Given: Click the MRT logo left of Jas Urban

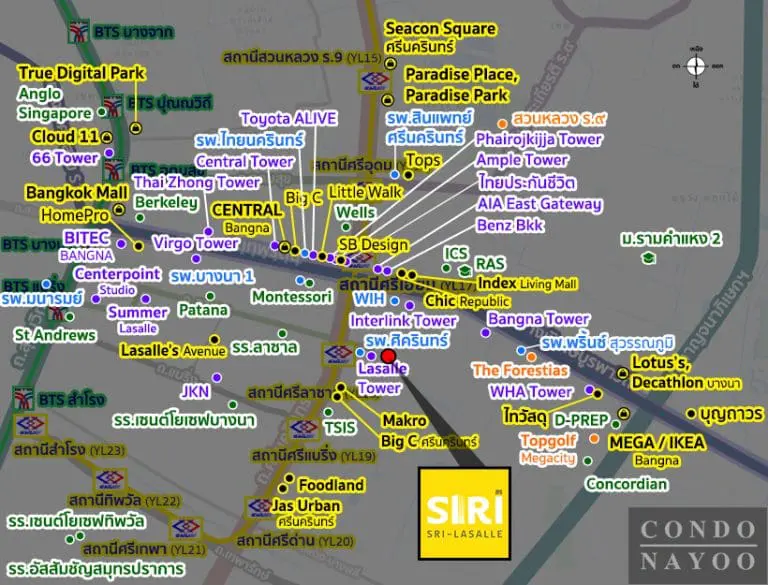Looking at the screenshot, I should click(x=258, y=508).
